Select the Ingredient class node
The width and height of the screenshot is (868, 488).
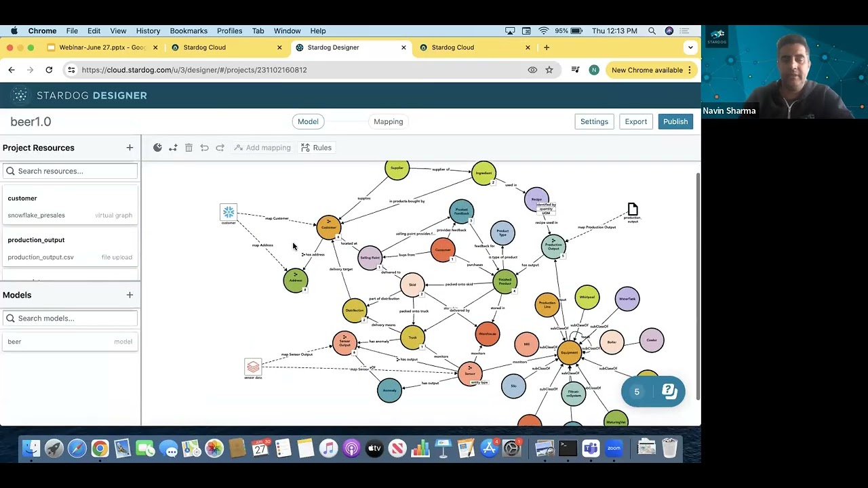(x=484, y=173)
